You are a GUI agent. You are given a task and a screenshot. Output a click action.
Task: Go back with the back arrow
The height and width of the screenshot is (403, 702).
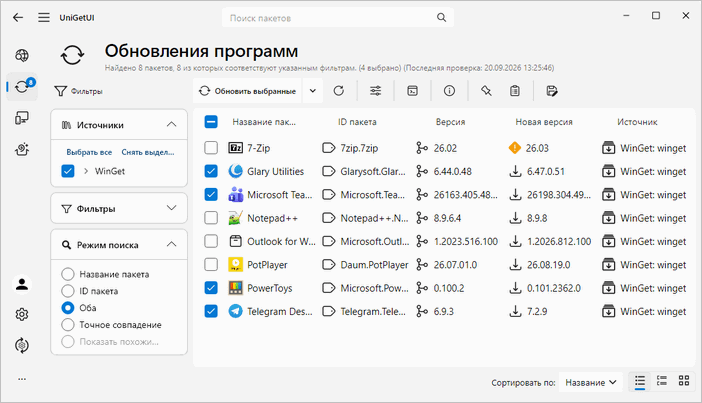click(18, 17)
